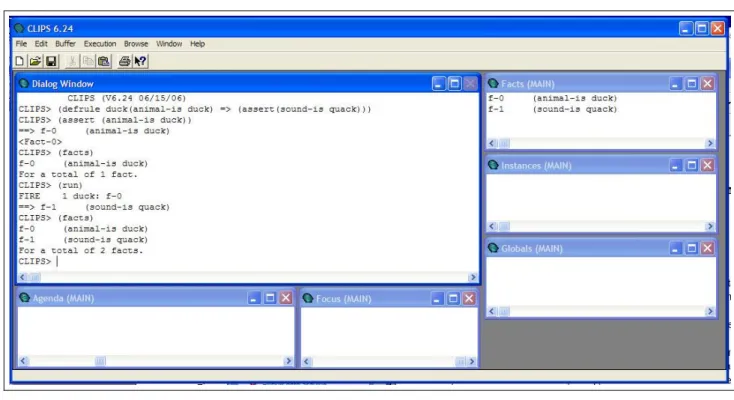Open the Window menu
This screenshot has width=734, height=400.
169,44
